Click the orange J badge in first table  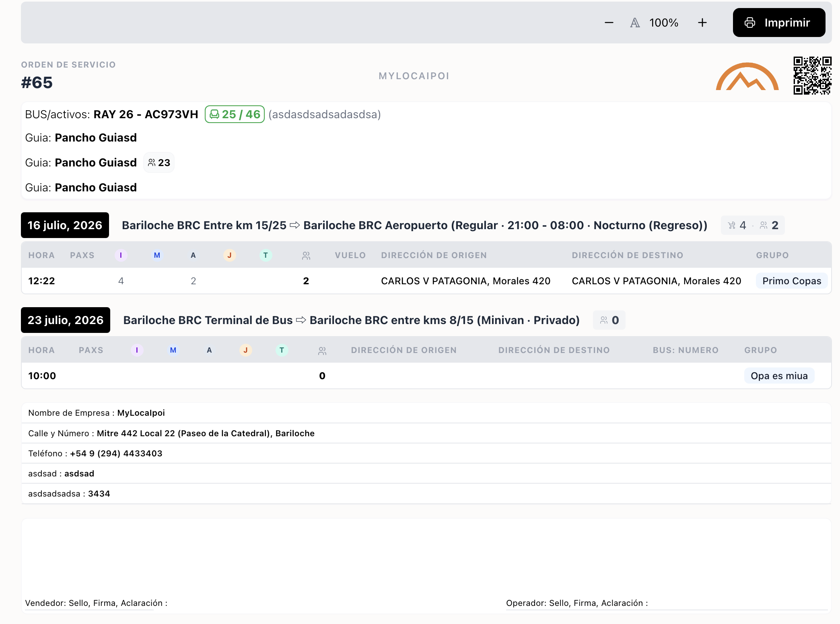tap(229, 255)
